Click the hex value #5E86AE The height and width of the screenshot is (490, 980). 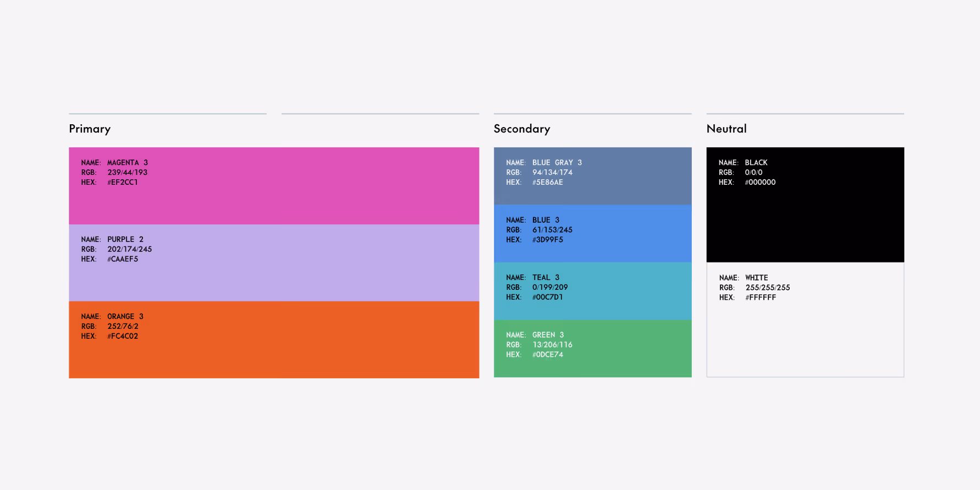[x=548, y=182]
